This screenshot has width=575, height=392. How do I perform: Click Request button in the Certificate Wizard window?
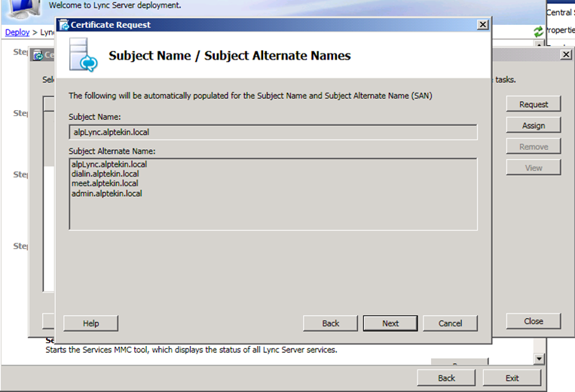click(x=534, y=104)
